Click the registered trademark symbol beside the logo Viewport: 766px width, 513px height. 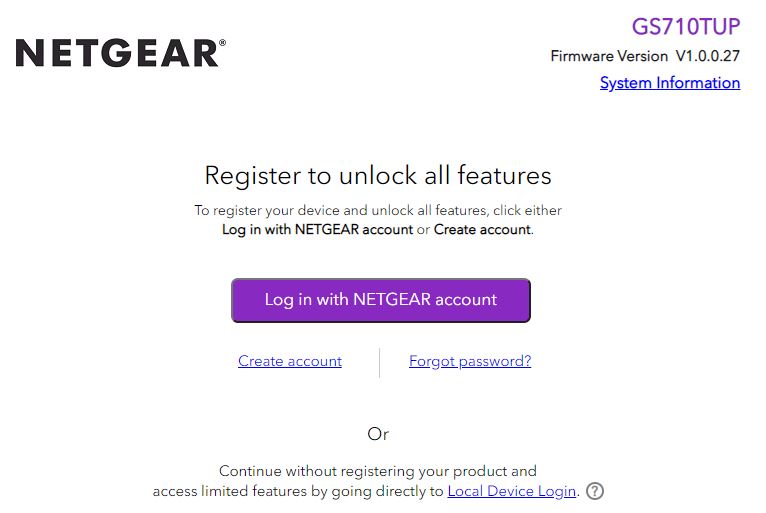tap(222, 43)
